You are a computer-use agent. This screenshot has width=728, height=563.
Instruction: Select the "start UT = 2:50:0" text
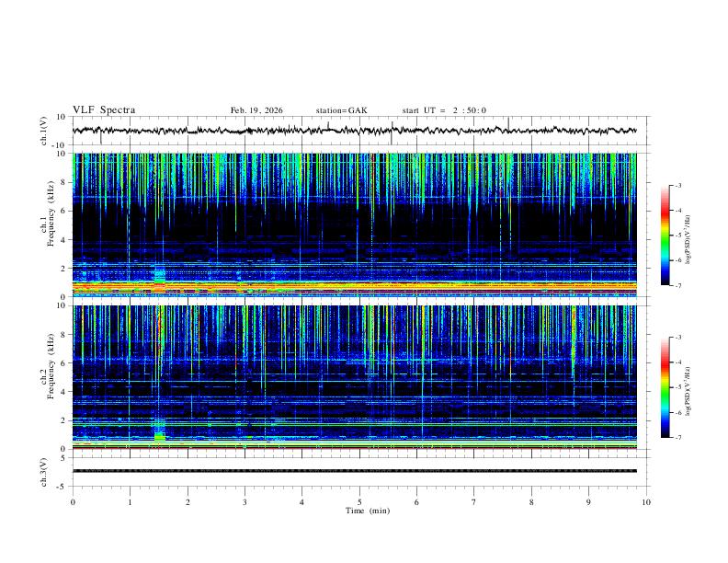coord(444,110)
